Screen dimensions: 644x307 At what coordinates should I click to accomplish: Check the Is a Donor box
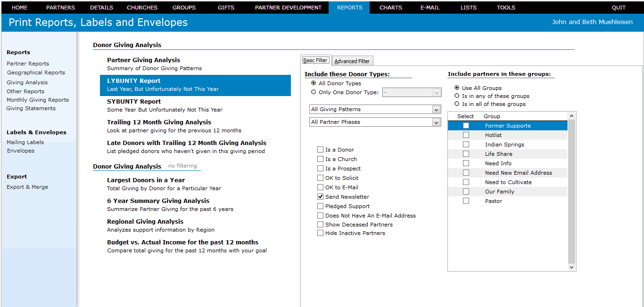321,150
